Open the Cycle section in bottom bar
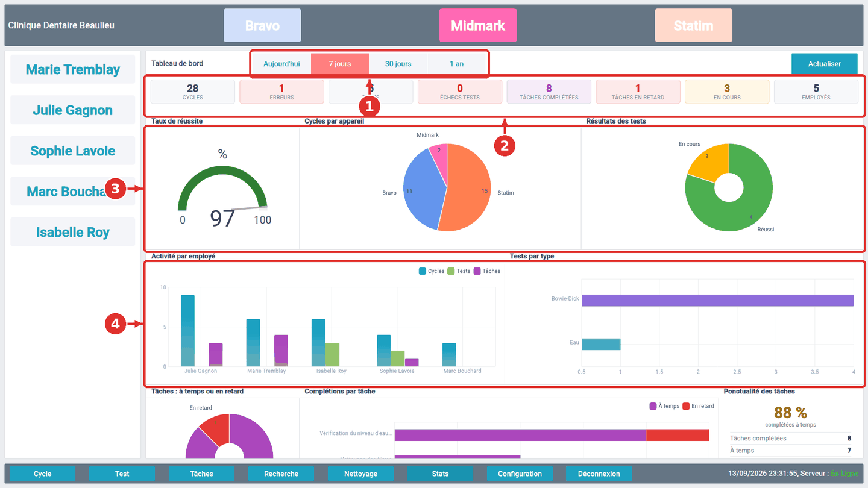This screenshot has width=868, height=488. point(43,474)
